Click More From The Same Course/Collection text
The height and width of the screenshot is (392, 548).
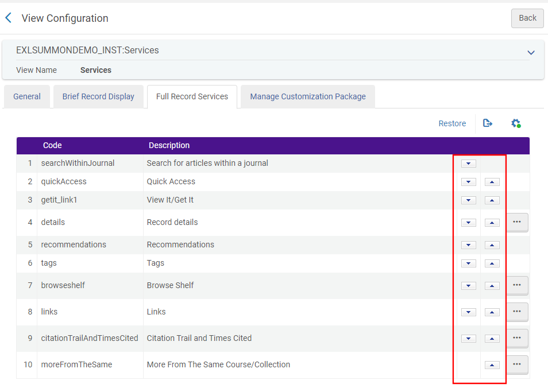coord(218,365)
